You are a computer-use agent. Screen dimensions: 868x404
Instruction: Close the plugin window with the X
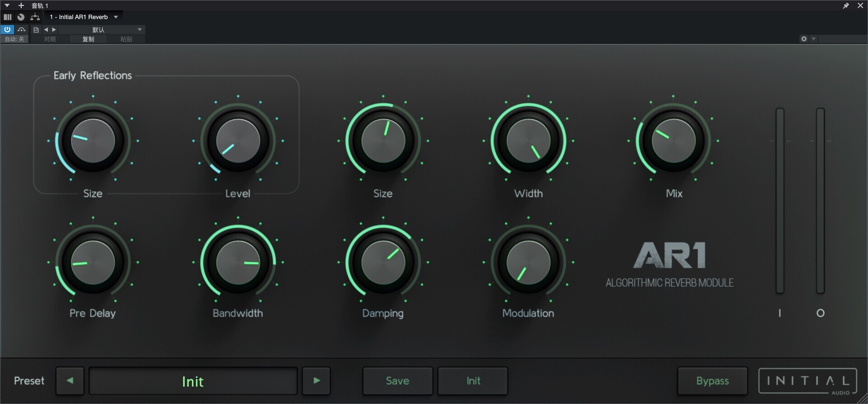(x=860, y=5)
